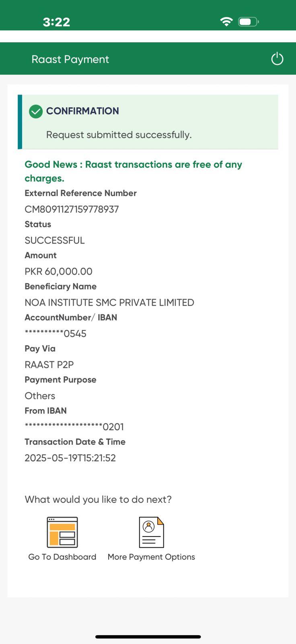Tap the Raast Payment header title
The width and height of the screenshot is (296, 644).
70,59
